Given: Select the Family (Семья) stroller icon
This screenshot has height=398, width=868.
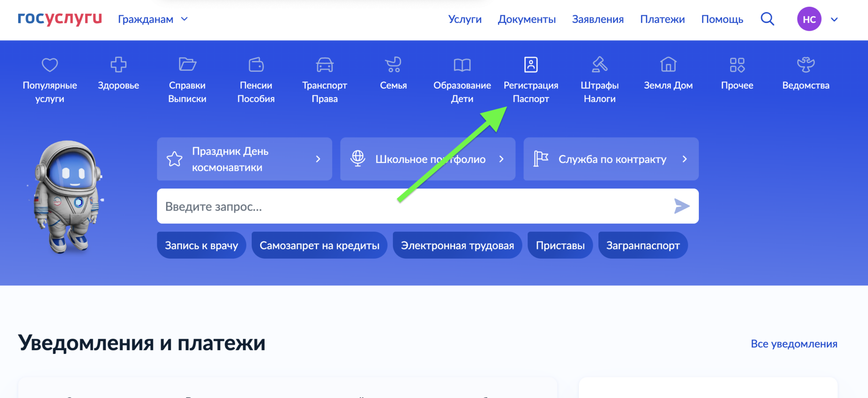Looking at the screenshot, I should pyautogui.click(x=393, y=65).
